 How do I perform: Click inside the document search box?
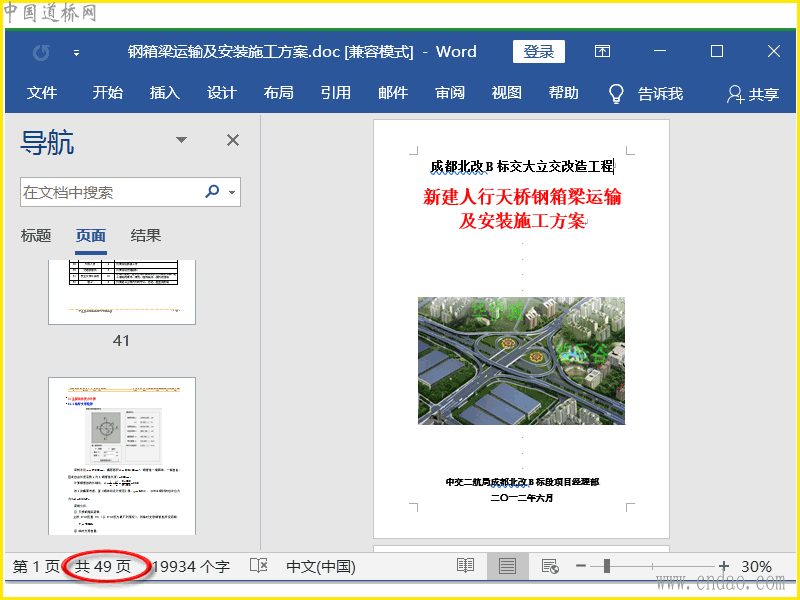(x=110, y=192)
